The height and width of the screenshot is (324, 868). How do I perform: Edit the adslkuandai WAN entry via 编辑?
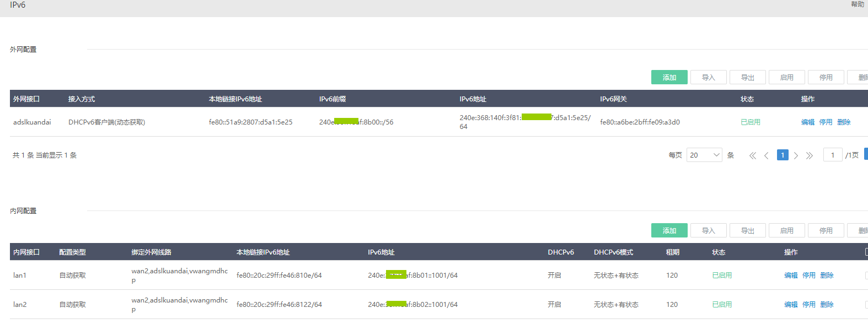click(807, 122)
